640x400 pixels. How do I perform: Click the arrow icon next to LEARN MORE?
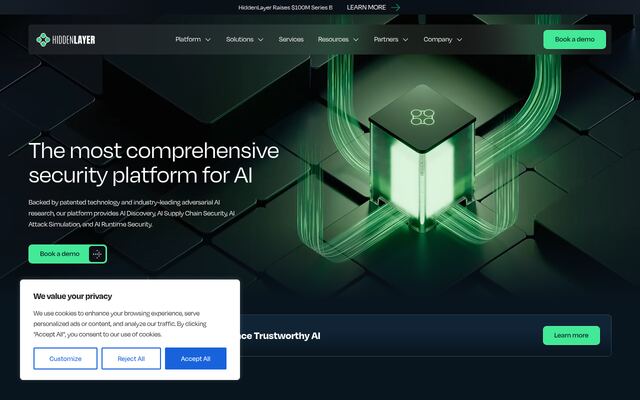click(395, 7)
